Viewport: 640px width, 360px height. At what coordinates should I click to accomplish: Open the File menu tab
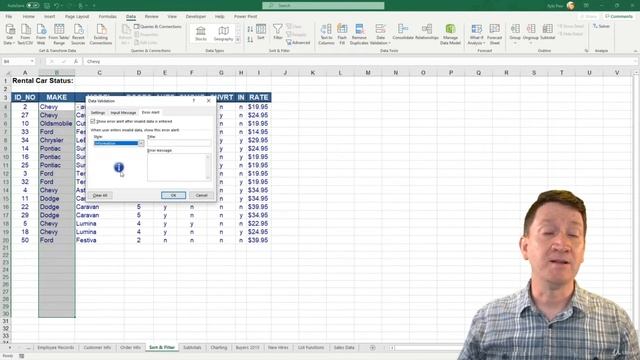coord(9,16)
